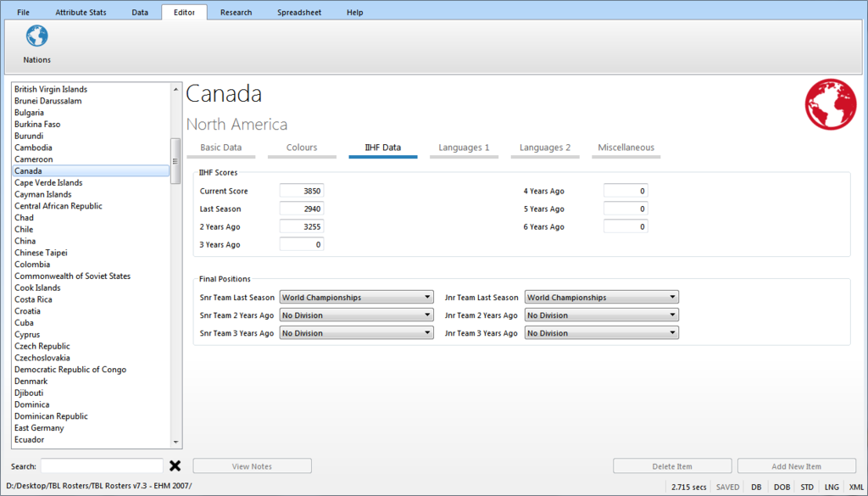Screen dimensions: 868x496
Task: Expand the Jnr Team 3 Years Ago dropdown
Action: point(602,332)
